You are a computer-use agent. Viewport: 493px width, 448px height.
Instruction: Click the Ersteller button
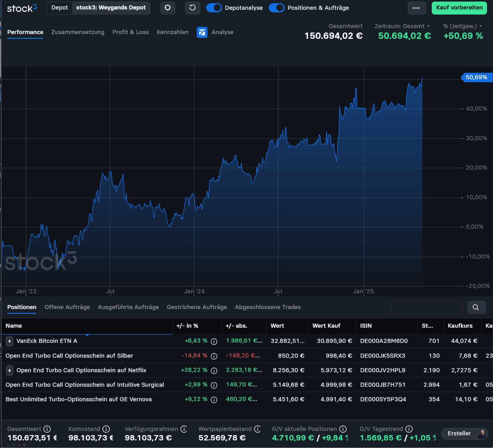point(465,434)
